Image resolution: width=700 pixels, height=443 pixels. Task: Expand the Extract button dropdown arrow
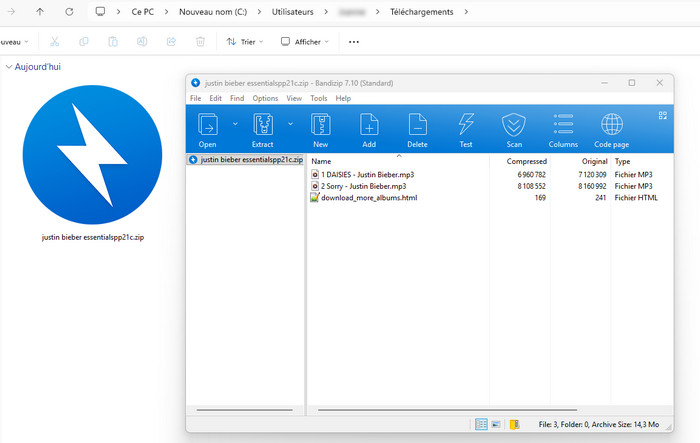[x=290, y=124]
